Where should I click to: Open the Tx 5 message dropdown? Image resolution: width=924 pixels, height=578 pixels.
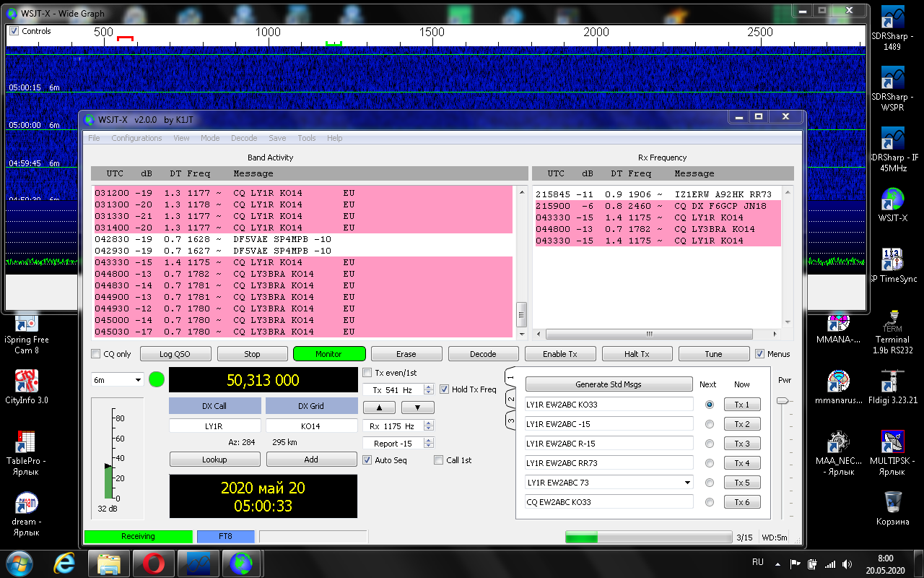pyautogui.click(x=686, y=483)
